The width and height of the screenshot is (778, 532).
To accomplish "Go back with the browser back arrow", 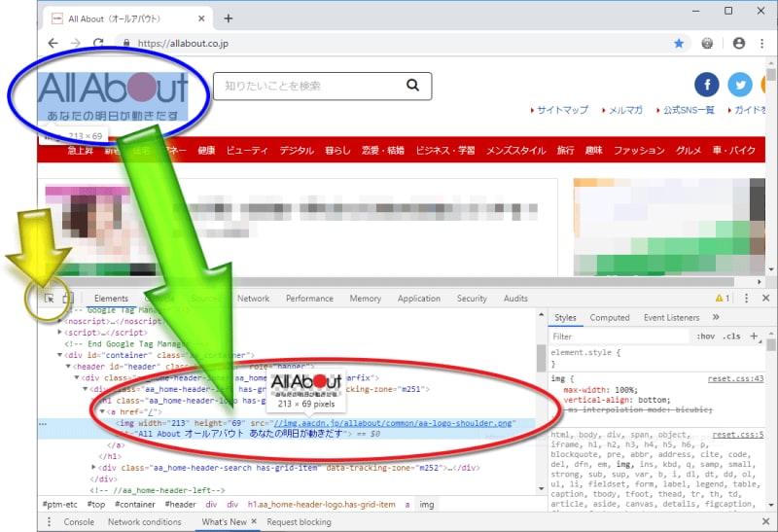I will (53, 43).
